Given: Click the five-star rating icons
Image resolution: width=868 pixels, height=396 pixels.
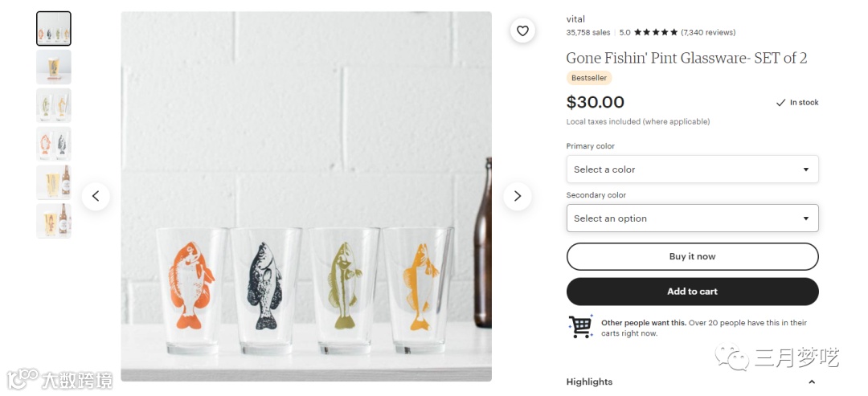Looking at the screenshot, I should (x=656, y=32).
